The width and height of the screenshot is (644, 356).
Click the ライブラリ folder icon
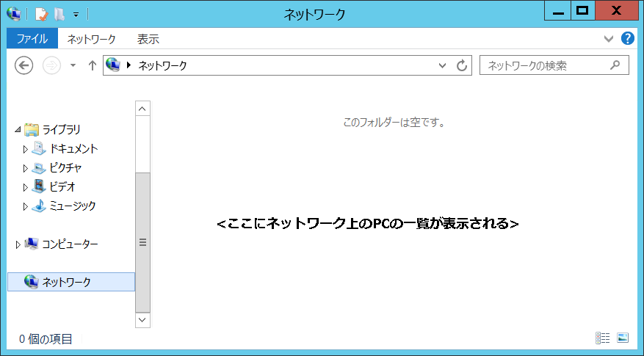coord(32,130)
